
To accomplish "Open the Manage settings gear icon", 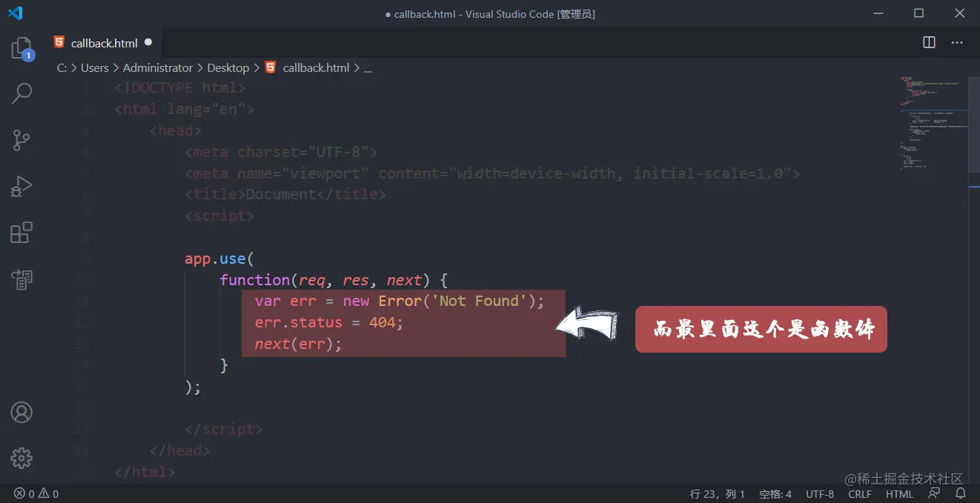I will (21, 458).
